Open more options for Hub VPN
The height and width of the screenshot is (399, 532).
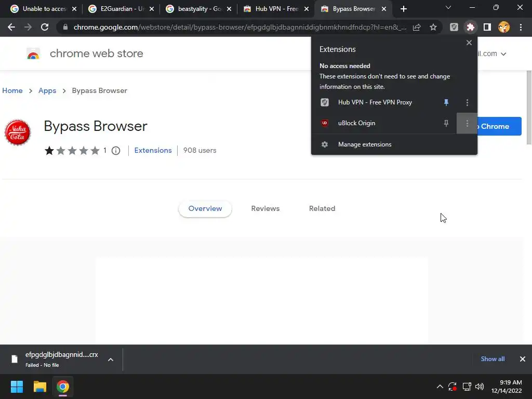[467, 102]
